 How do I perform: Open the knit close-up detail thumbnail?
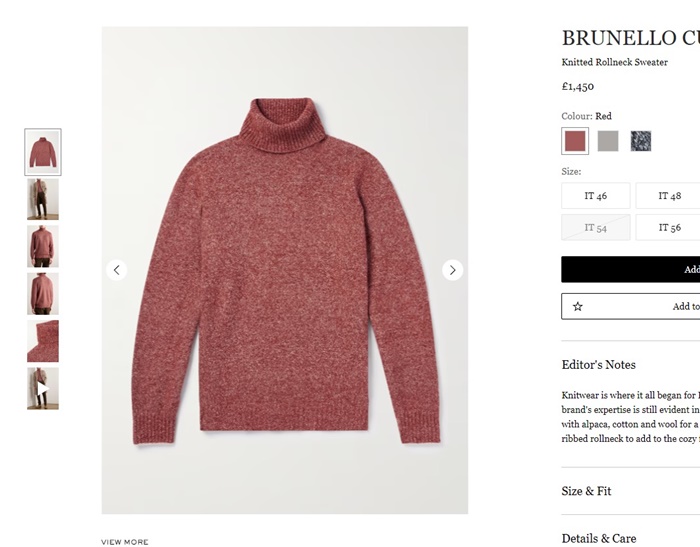tap(43, 341)
